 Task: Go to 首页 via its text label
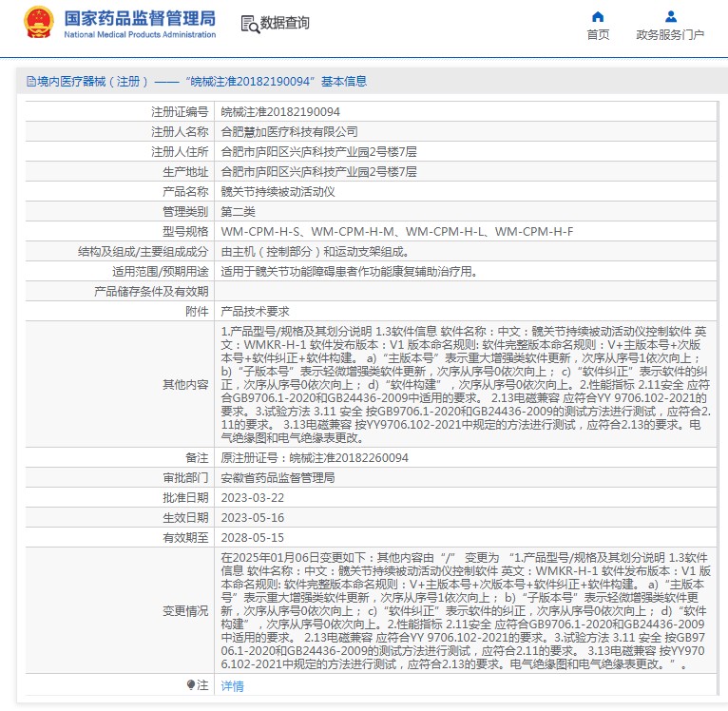coord(598,35)
